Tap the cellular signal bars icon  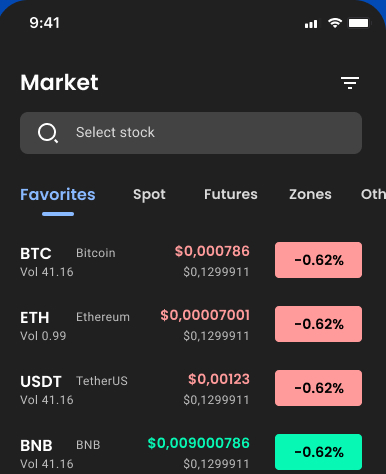311,24
